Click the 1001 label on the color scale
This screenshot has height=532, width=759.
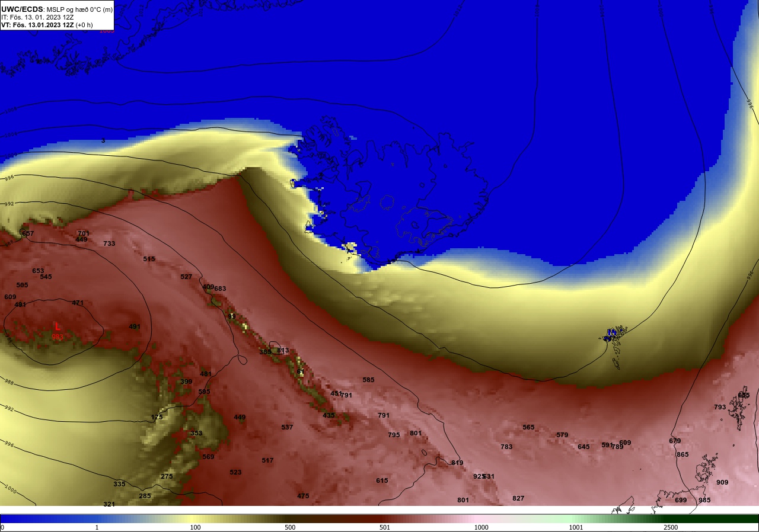pos(576,527)
